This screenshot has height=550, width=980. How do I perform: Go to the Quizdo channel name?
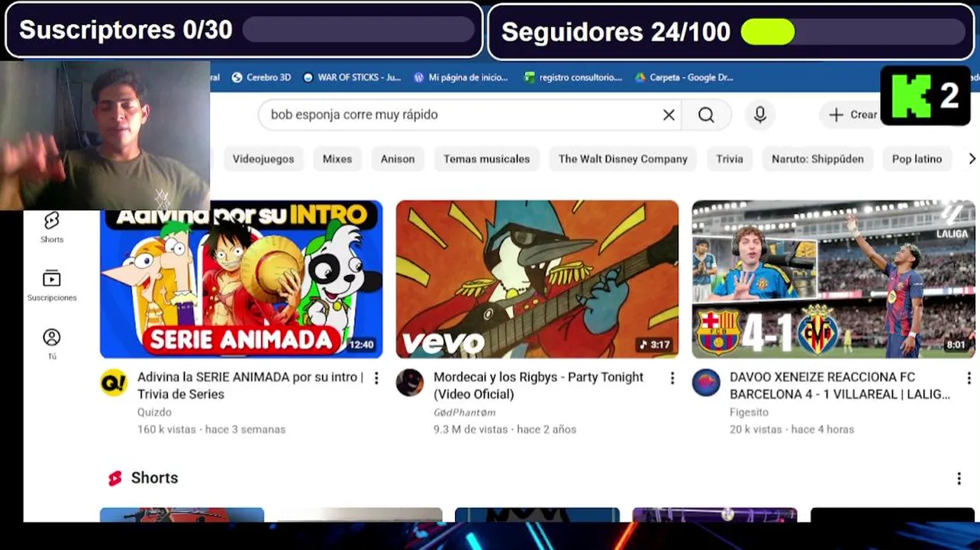pos(154,412)
